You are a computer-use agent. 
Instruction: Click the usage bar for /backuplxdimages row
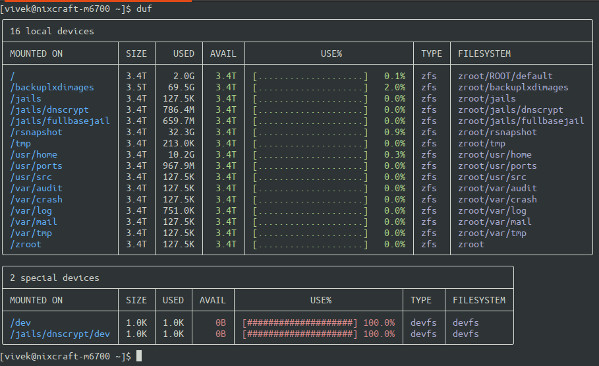[310, 87]
